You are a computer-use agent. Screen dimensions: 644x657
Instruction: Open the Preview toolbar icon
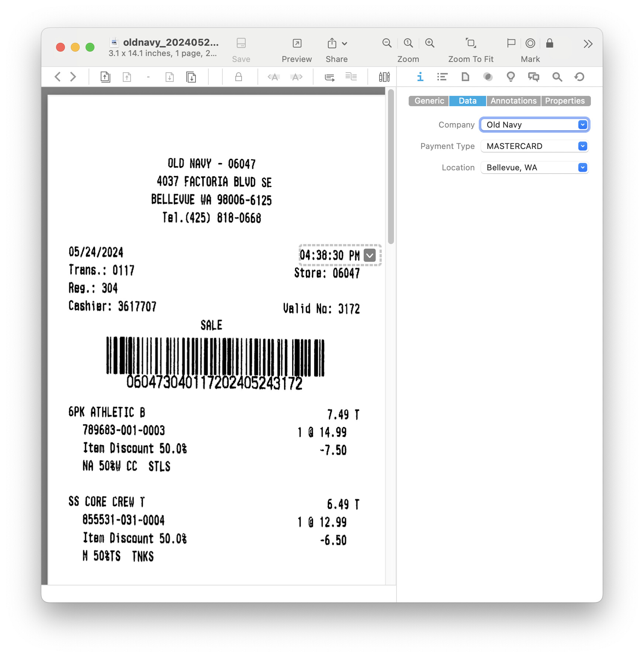[x=297, y=43]
